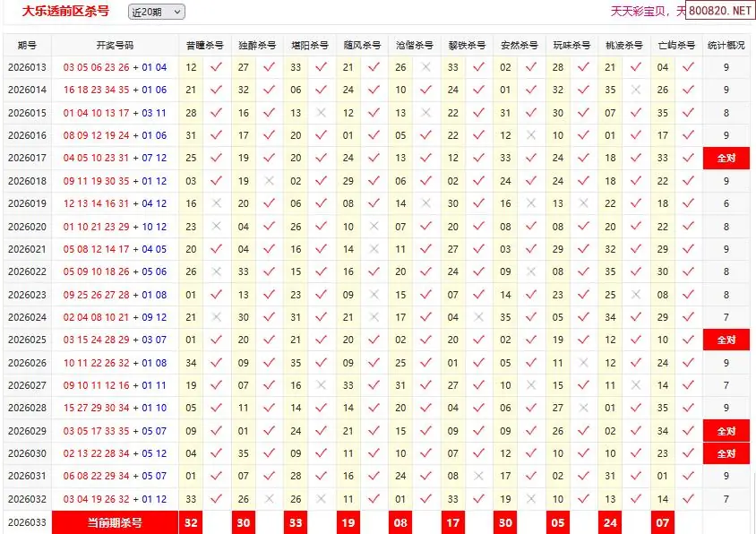
Task: Click the gray X beside 04 in row 2026024
Action: 478,317
